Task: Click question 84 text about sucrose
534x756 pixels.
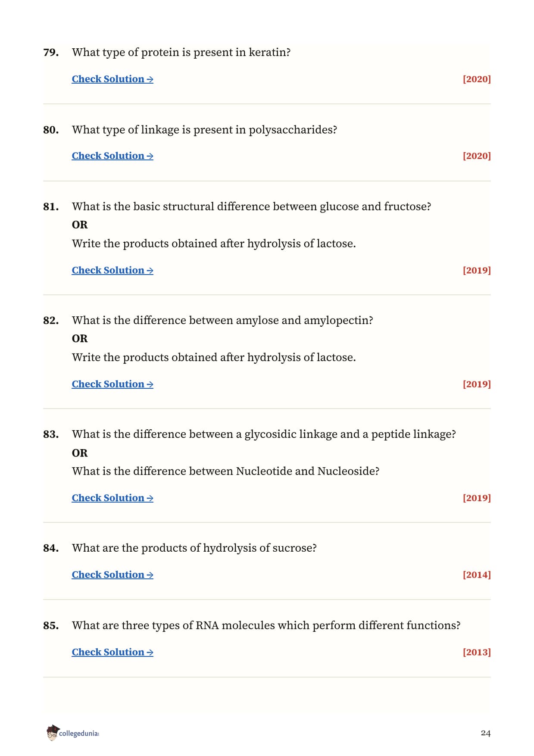Action: 194,548
